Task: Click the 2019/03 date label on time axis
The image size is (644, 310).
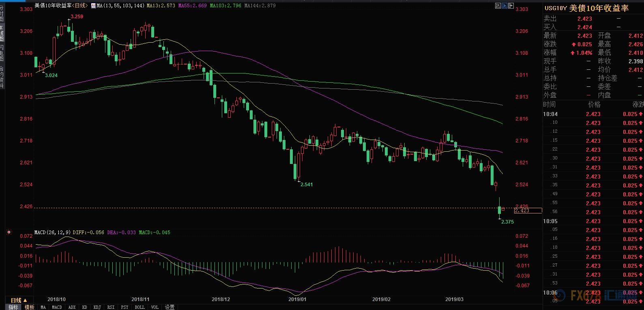Action: pos(454,299)
